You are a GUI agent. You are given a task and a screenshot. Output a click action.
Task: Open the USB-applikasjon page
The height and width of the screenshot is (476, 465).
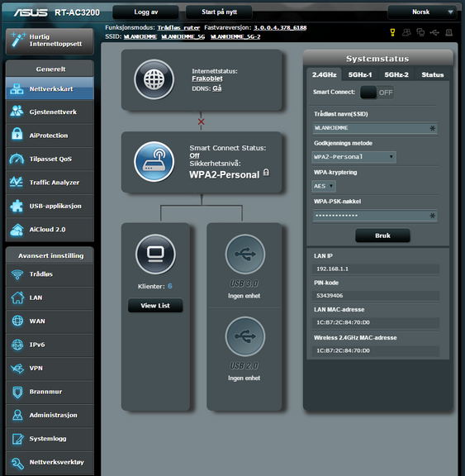50,206
